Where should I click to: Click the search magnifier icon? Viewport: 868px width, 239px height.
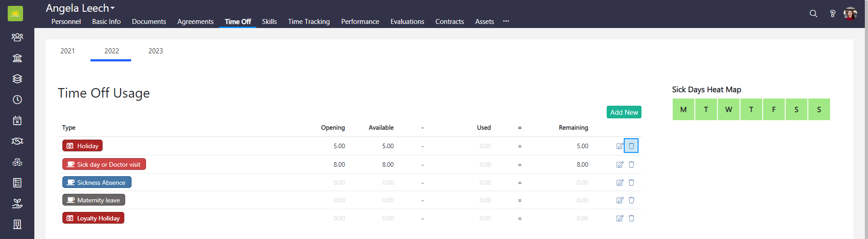813,14
